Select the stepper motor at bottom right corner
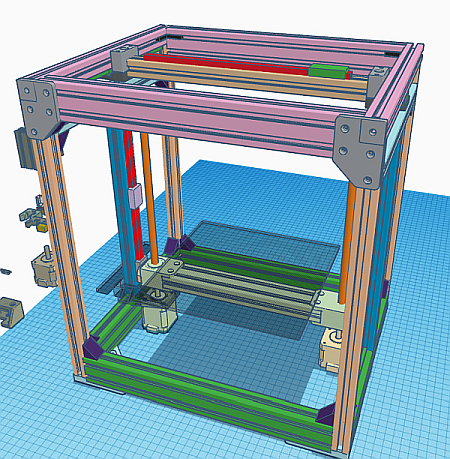This screenshot has width=450, height=459. click(331, 350)
